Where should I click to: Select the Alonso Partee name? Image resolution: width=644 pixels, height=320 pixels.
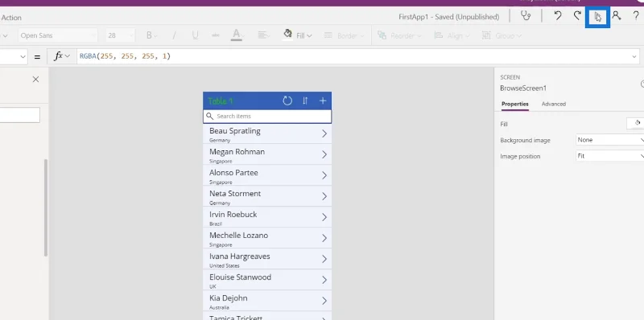pyautogui.click(x=233, y=173)
